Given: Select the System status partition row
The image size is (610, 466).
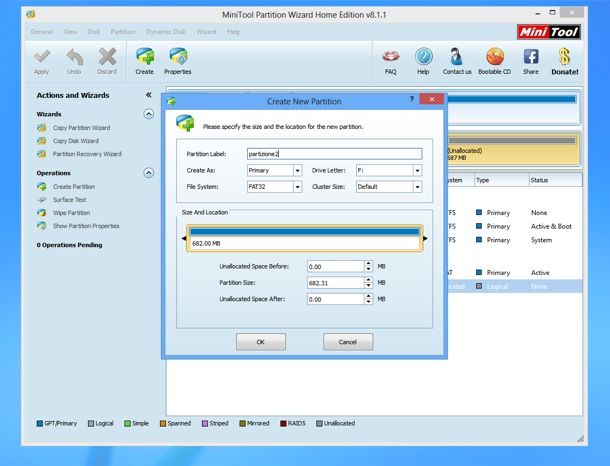Looking at the screenshot, I should [514, 240].
